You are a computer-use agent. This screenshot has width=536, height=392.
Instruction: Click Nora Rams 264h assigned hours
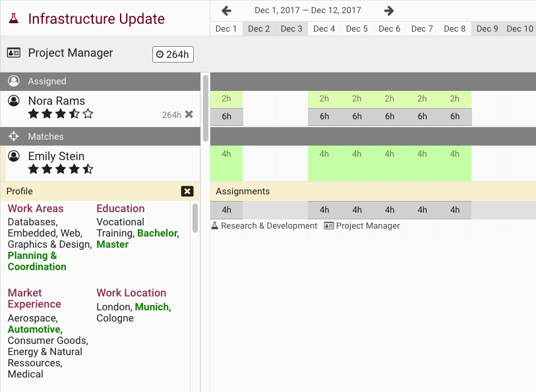[171, 115]
